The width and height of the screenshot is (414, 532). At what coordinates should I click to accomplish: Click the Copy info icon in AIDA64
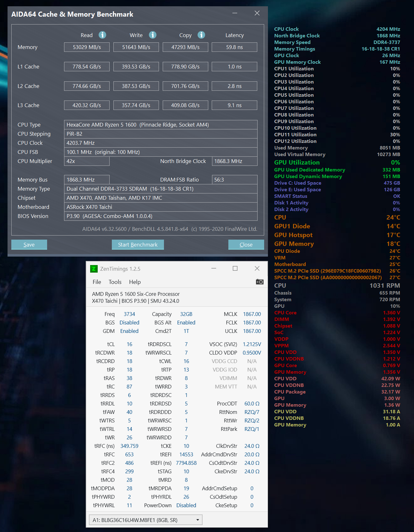coord(201,35)
